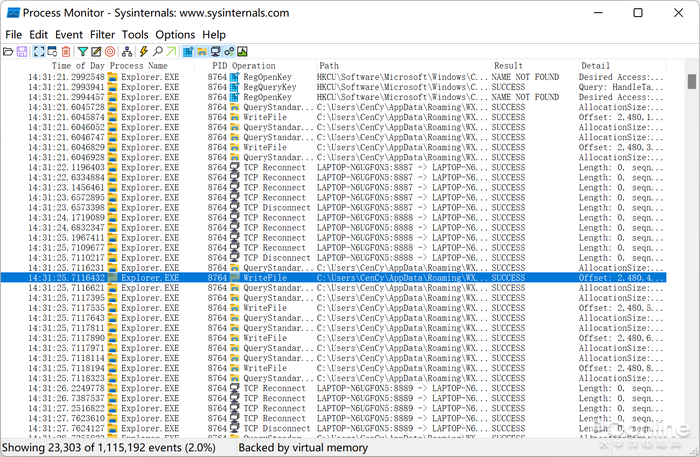Image resolution: width=700 pixels, height=457 pixels.
Task: Toggle Show Network Activity filter
Action: click(215, 51)
